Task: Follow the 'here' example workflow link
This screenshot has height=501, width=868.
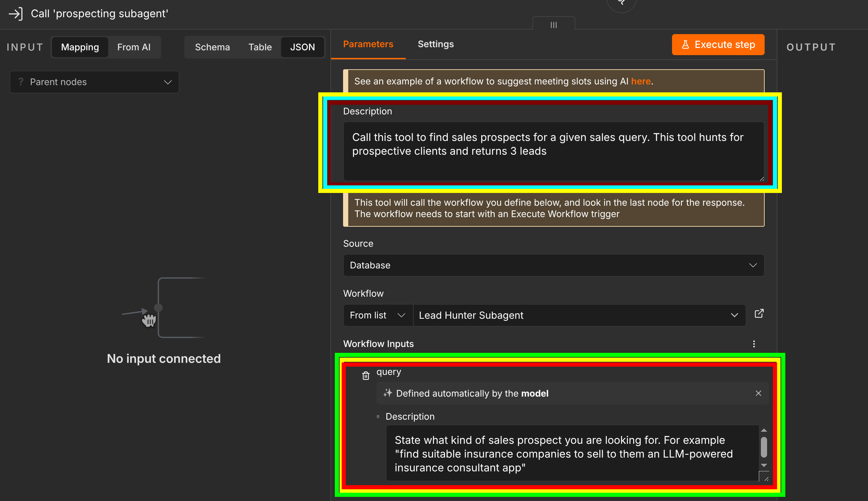Action: tap(641, 81)
